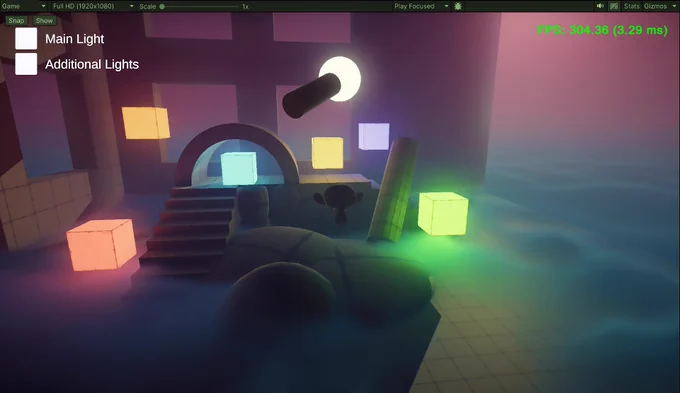Click the Snap button
Screen dimensions: 680x393
[16, 20]
